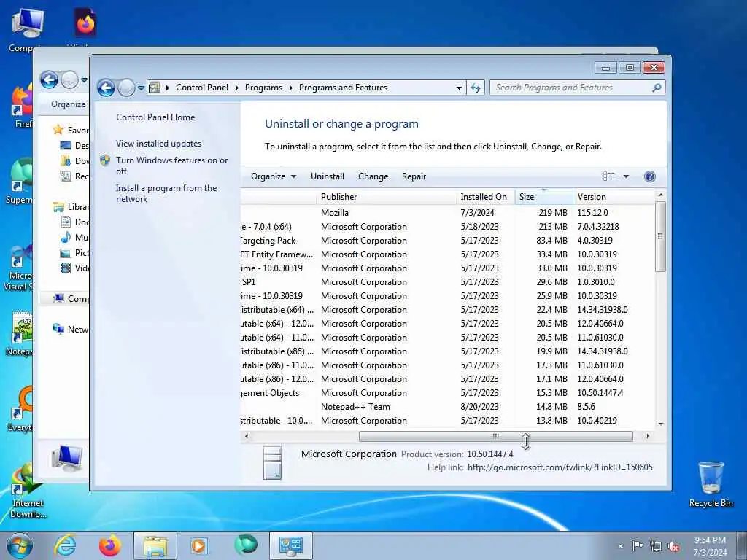
Task: Launch Firefox from the taskbar
Action: 109,545
